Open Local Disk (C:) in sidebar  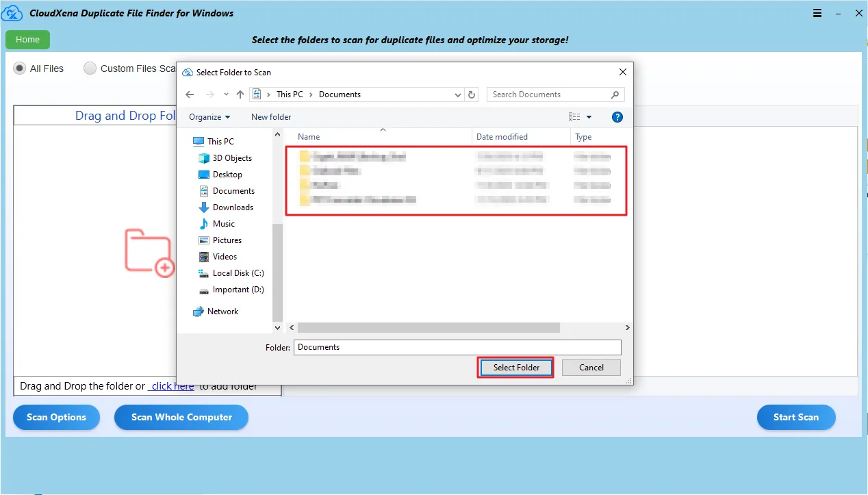click(238, 273)
